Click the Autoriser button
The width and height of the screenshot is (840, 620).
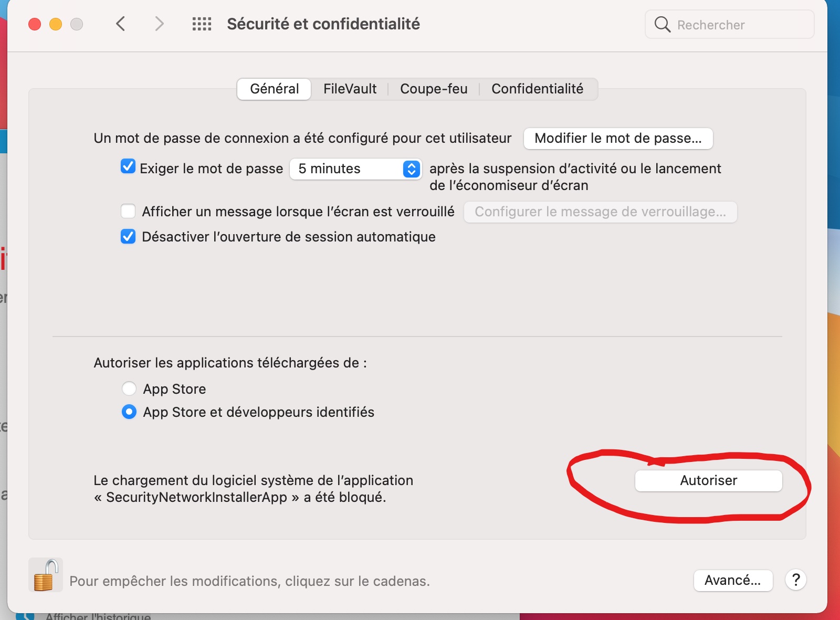[x=708, y=480]
